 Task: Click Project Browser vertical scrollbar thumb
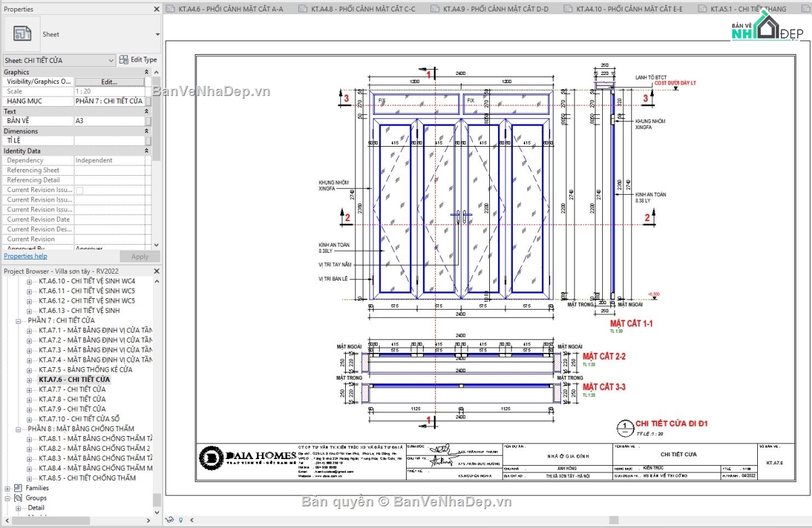tap(157, 500)
